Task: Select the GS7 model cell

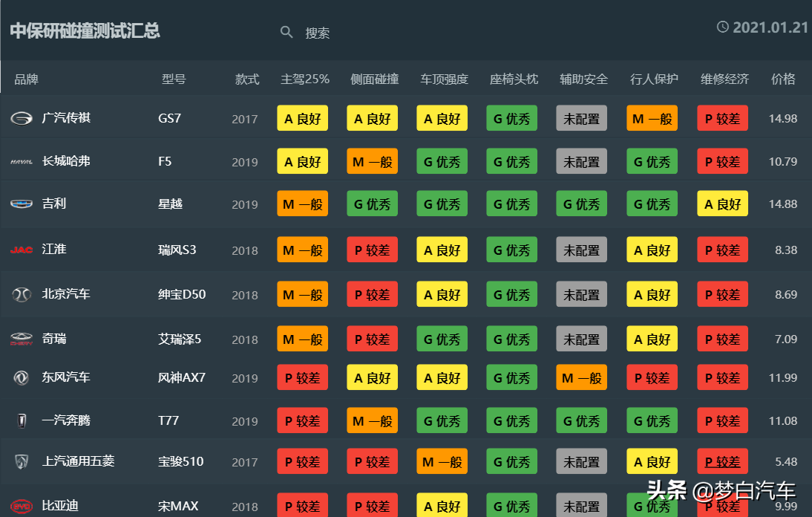Action: [x=169, y=119]
